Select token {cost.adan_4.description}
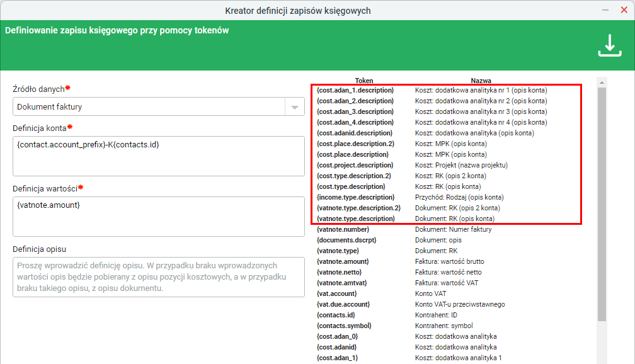Viewport: 635px width, 364px height. click(355, 122)
